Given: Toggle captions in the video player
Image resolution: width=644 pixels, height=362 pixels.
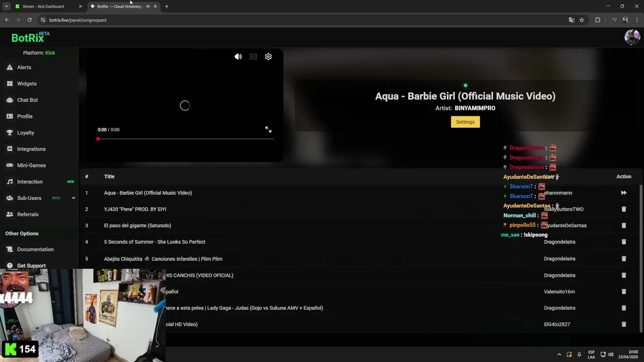Looking at the screenshot, I should 253,57.
